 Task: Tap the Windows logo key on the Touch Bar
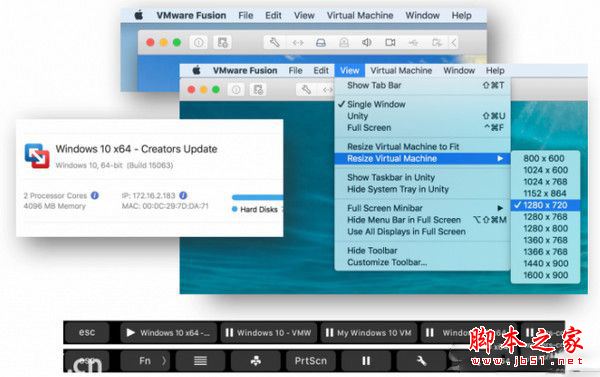coord(256,361)
